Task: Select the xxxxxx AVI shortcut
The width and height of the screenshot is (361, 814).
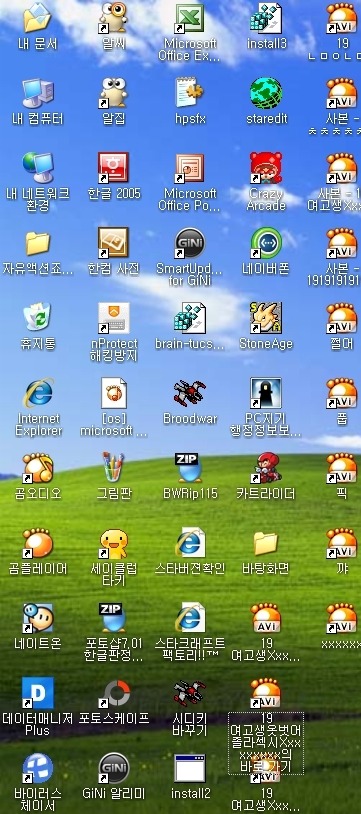Action: (341, 618)
